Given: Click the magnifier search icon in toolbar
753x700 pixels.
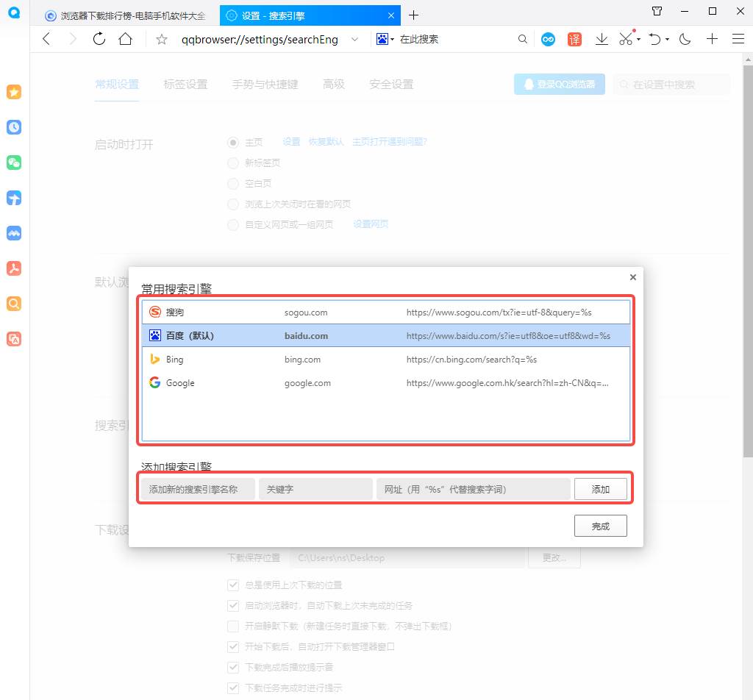Looking at the screenshot, I should point(523,40).
